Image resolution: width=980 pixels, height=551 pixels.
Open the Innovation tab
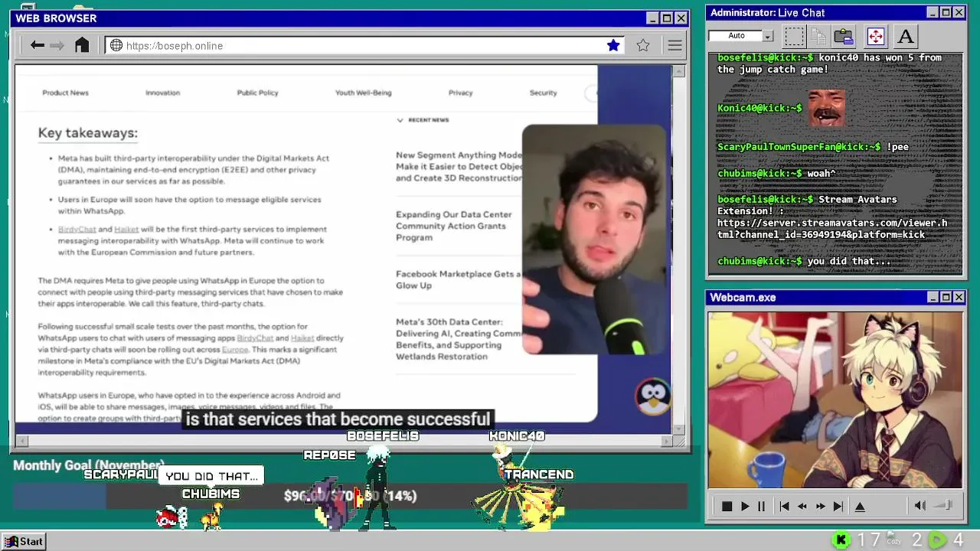(162, 93)
